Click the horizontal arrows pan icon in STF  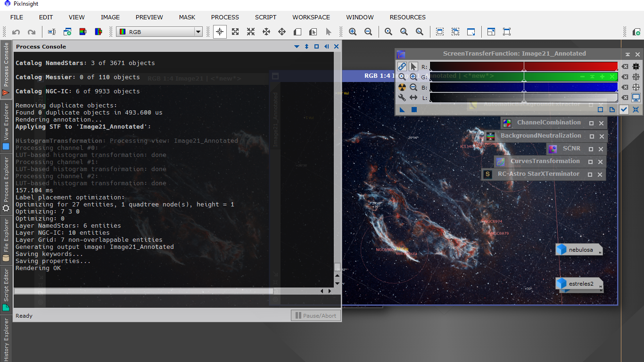tap(413, 98)
